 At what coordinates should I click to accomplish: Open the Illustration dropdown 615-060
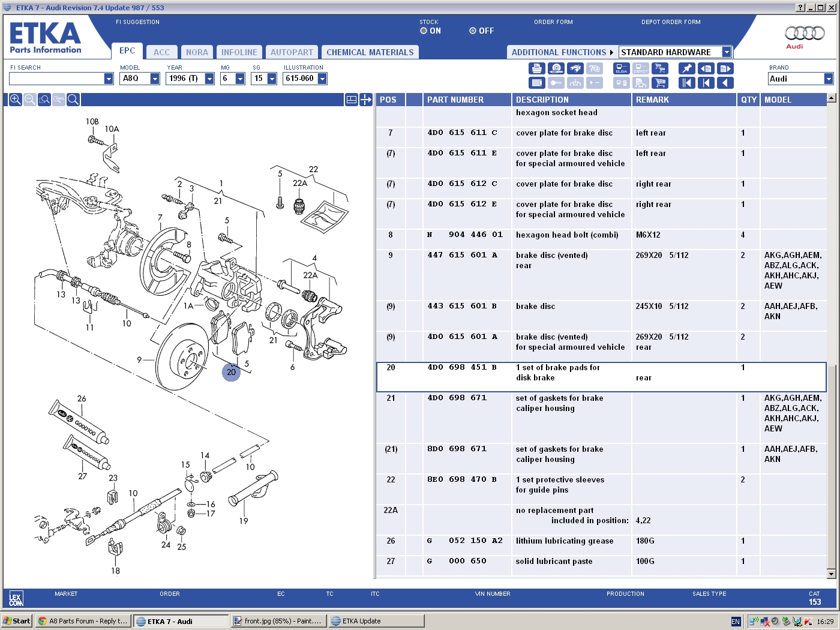322,79
